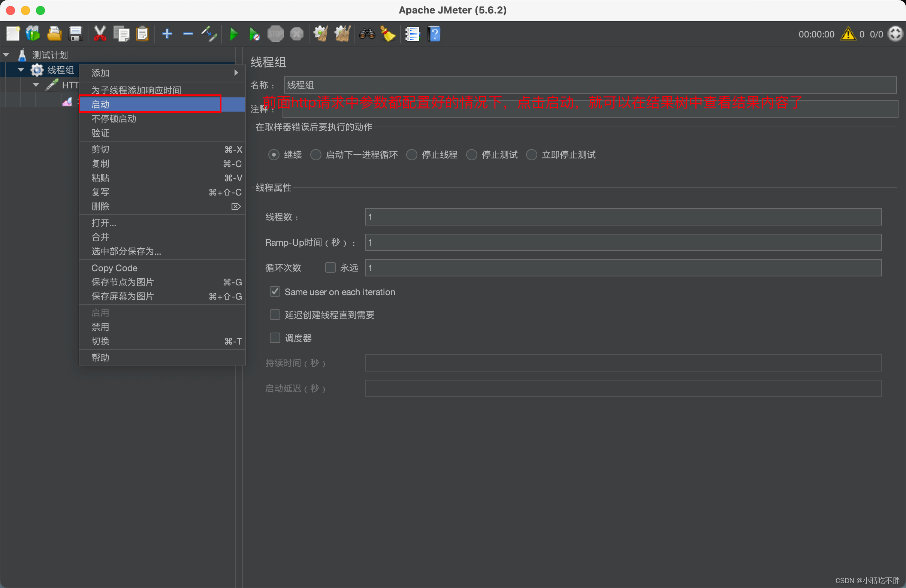Click the yellow warning triangle log icon
The height and width of the screenshot is (588, 906).
pyautogui.click(x=849, y=34)
